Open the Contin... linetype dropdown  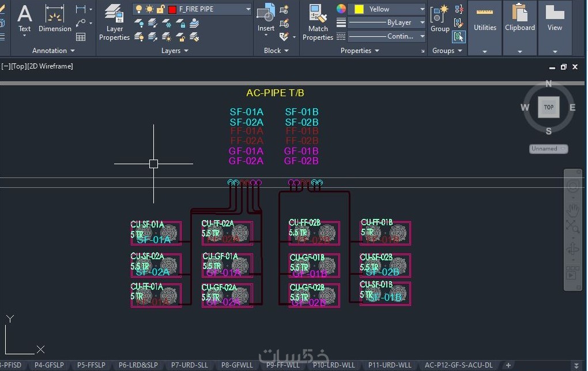pyautogui.click(x=422, y=36)
